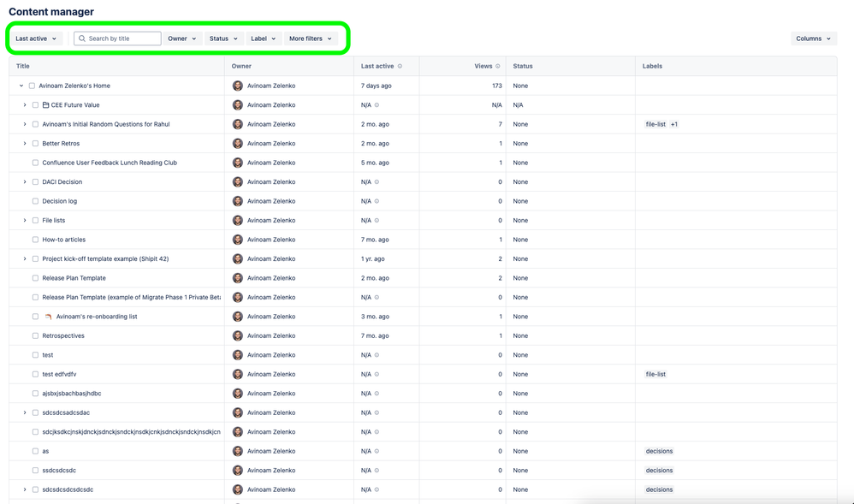The width and height of the screenshot is (854, 504).
Task: Click the owner avatar on the How-to articles row
Action: [237, 240]
